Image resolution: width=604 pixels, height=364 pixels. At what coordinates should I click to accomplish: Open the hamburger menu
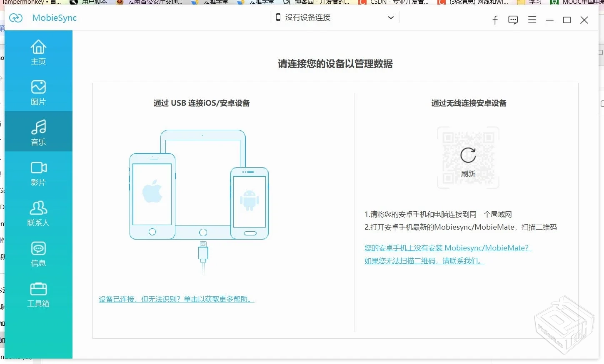532,20
